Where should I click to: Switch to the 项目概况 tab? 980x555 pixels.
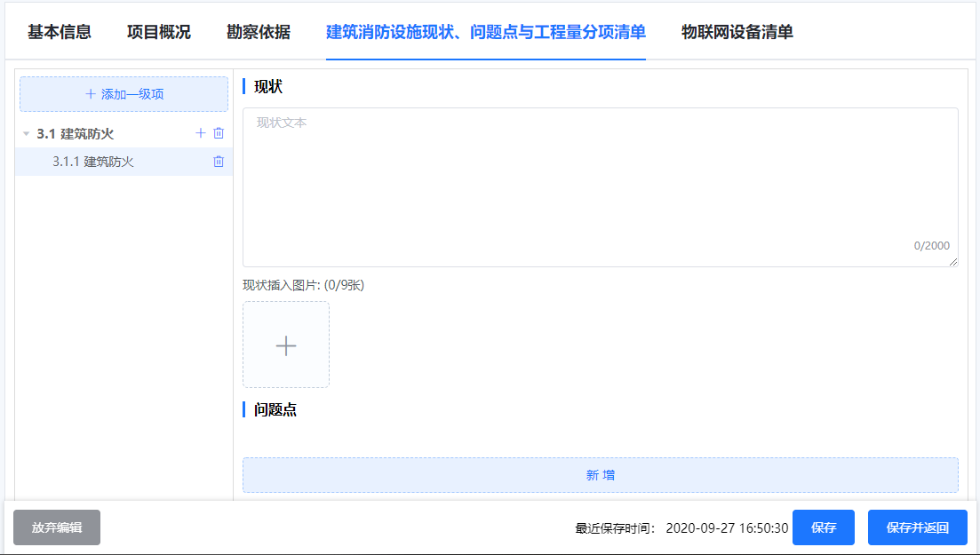(x=159, y=32)
